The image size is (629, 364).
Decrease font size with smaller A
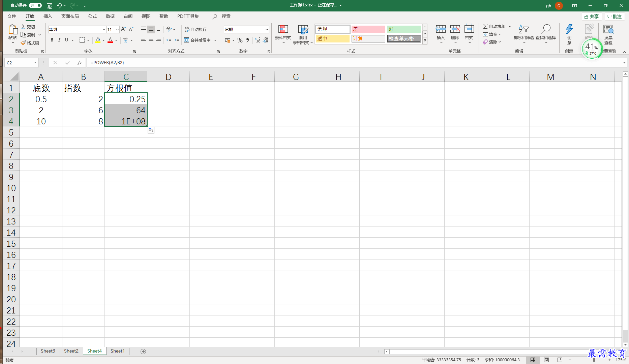131,29
